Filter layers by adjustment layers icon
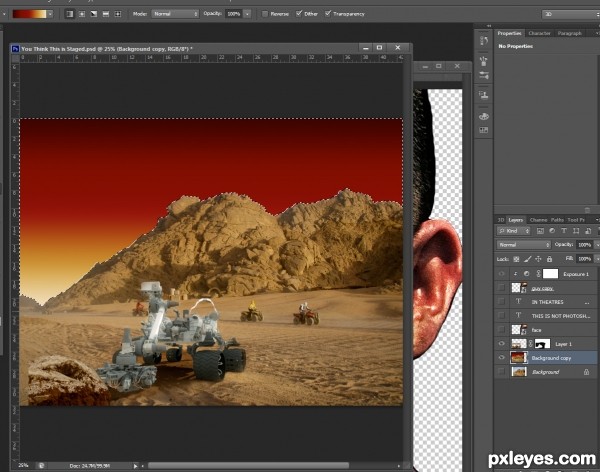The height and width of the screenshot is (472, 600). click(552, 231)
